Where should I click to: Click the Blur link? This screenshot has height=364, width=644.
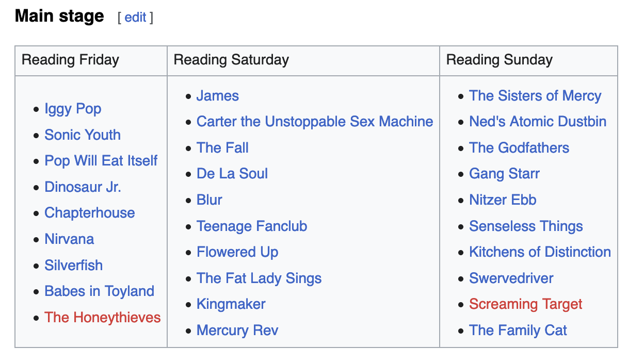coord(210,200)
